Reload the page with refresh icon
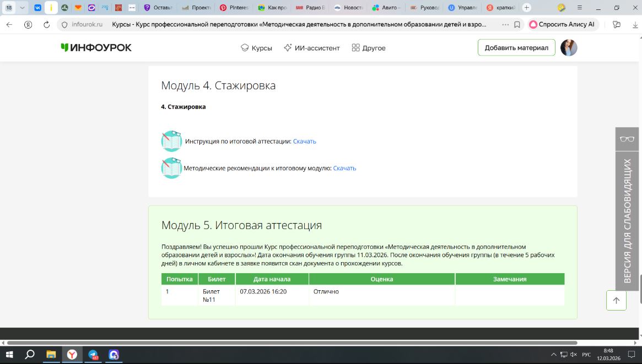Viewport: 642px width, 364px height. click(46, 25)
